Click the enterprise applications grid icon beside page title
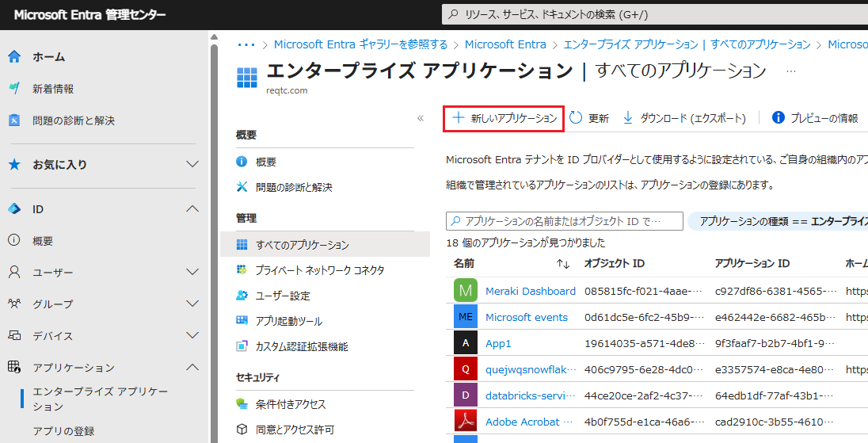 click(247, 78)
